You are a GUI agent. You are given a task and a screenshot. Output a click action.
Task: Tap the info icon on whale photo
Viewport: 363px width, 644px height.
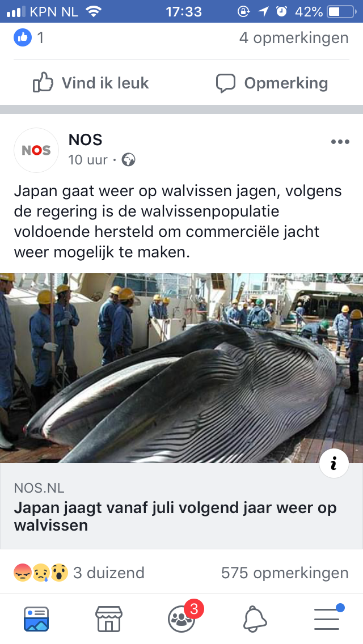tap(334, 463)
